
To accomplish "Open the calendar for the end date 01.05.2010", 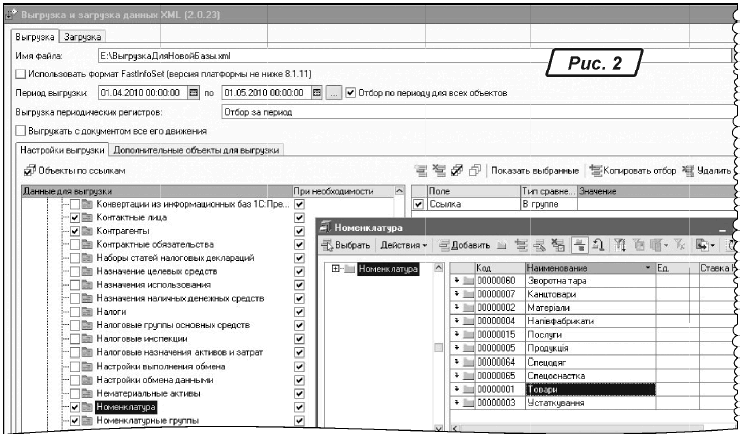I will (317, 93).
